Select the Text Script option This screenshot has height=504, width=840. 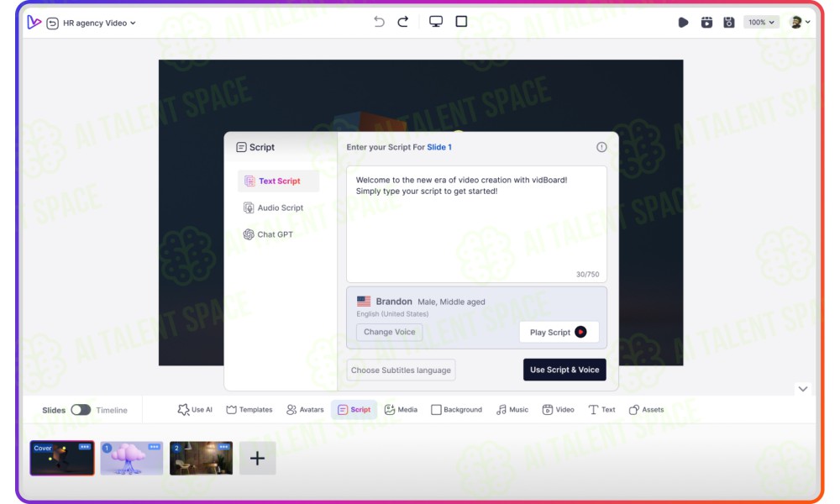[x=279, y=181]
